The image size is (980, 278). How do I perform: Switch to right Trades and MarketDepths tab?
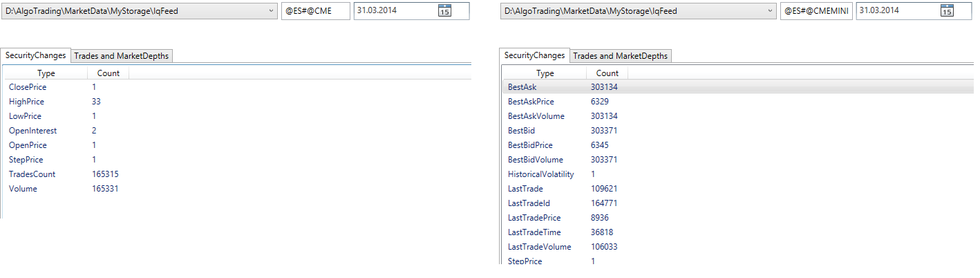[620, 56]
